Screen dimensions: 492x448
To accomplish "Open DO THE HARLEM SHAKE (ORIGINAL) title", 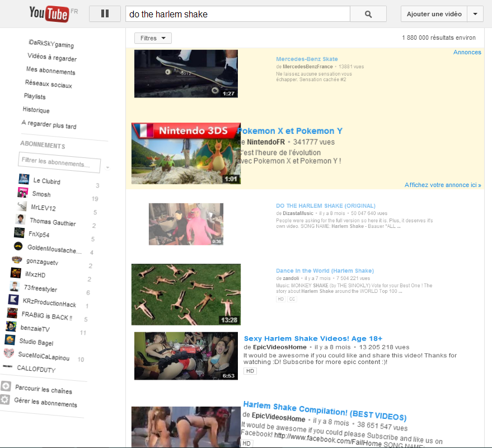I will [x=326, y=206].
